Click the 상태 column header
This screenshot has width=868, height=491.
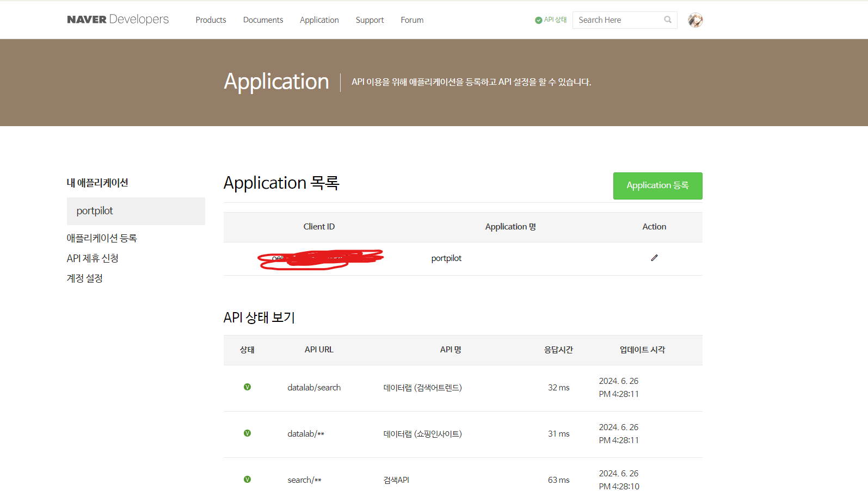coord(247,350)
